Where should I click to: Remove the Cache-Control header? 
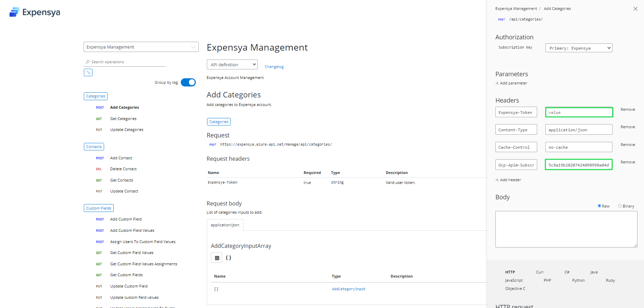pyautogui.click(x=628, y=145)
